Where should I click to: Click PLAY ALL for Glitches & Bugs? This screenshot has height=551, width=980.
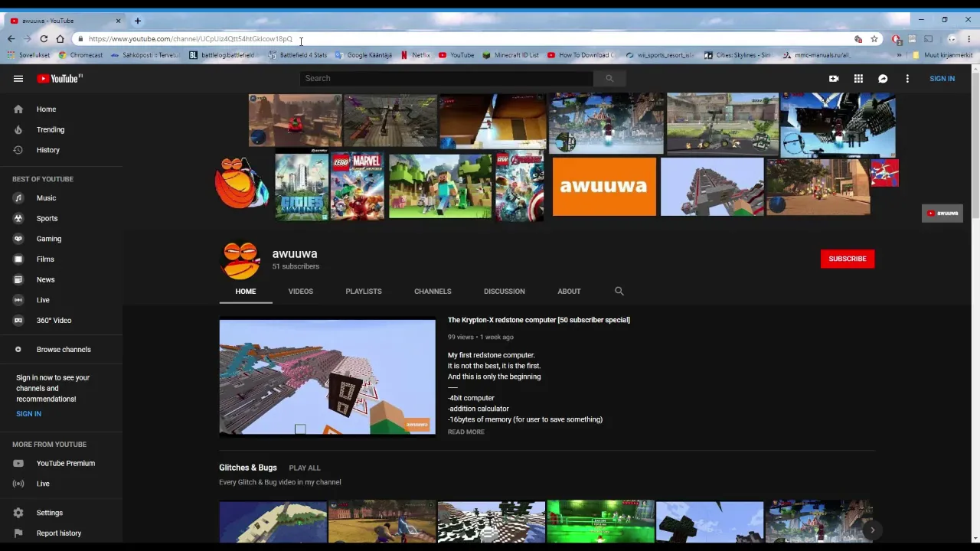(305, 468)
